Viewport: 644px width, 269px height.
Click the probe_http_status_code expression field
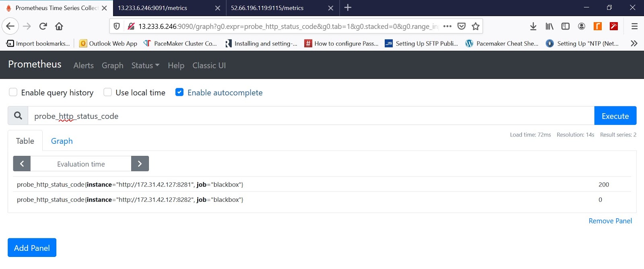coord(311,116)
